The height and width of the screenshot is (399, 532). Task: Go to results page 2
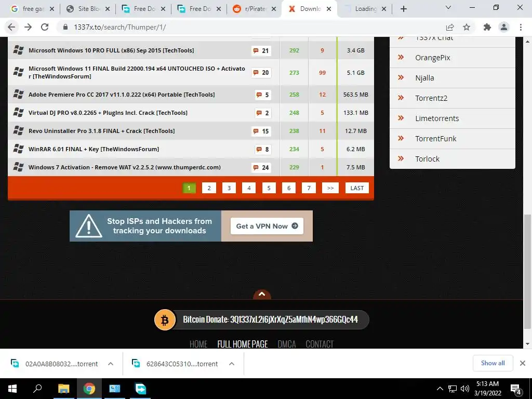tap(209, 188)
